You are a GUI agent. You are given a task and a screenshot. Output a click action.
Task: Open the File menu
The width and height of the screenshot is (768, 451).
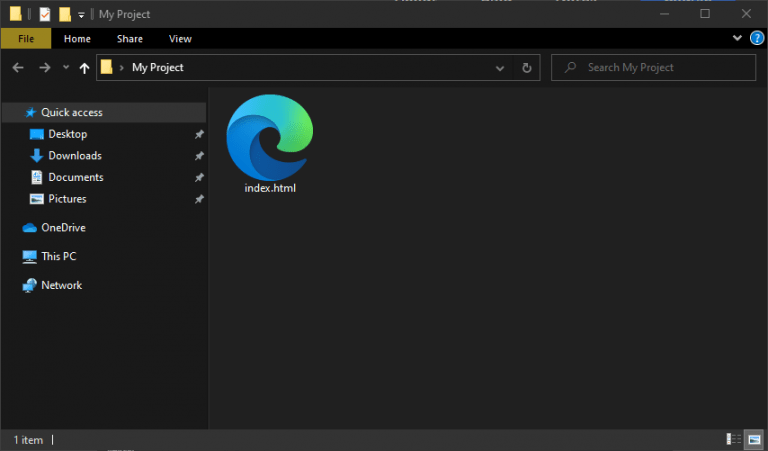(x=27, y=38)
